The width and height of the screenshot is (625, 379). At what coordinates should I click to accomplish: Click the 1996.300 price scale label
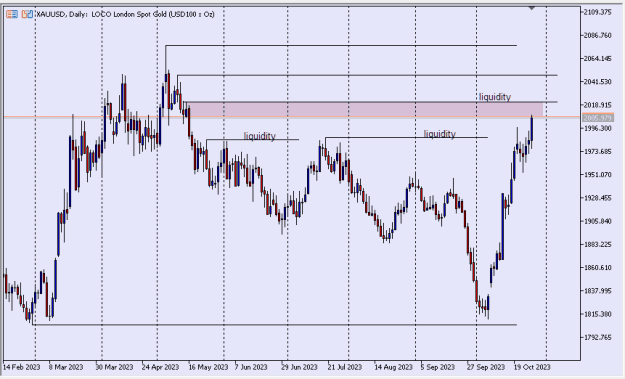(x=597, y=128)
